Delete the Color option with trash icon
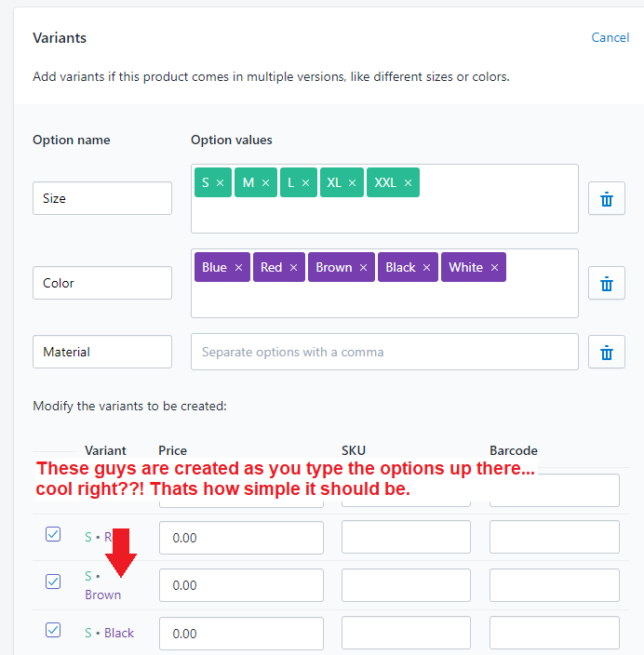The height and width of the screenshot is (655, 644). coord(607,283)
